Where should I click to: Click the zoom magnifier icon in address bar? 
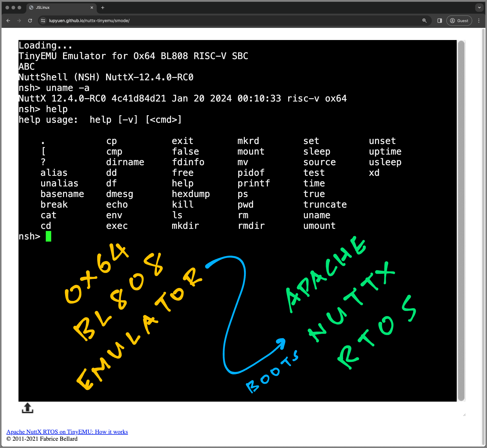click(424, 21)
